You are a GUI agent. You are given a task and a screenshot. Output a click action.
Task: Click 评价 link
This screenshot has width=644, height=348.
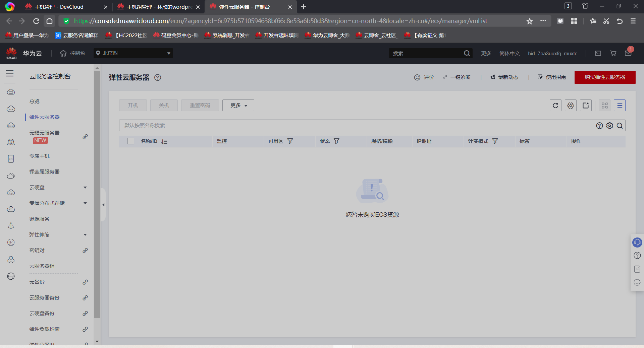pos(424,77)
